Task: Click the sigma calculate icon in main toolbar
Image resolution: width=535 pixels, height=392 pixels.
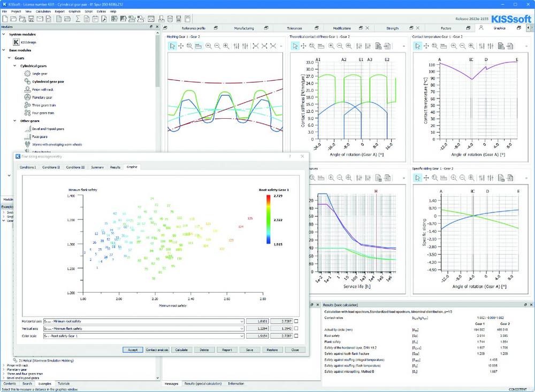Action: point(78,19)
